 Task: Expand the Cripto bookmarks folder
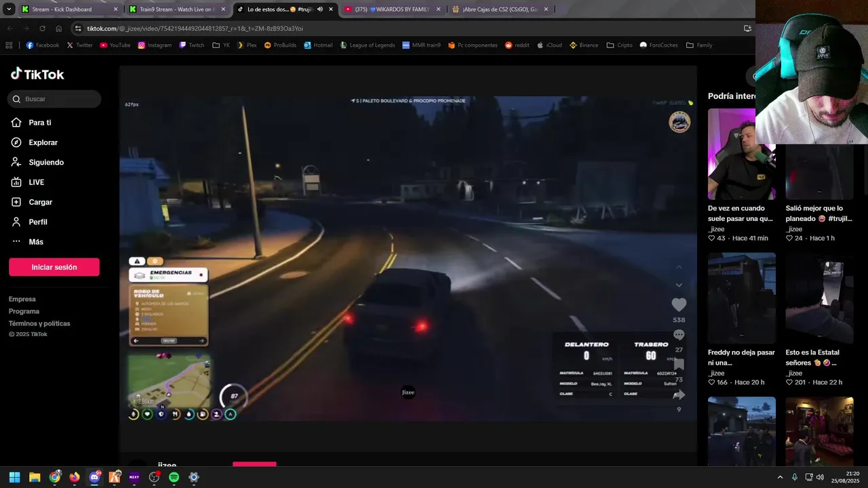(x=619, y=45)
